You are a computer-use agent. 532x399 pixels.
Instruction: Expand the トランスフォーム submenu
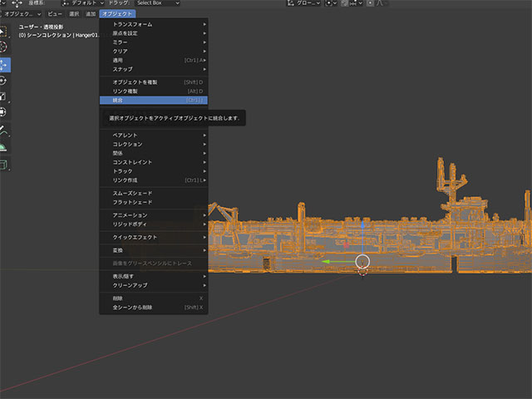pos(153,24)
